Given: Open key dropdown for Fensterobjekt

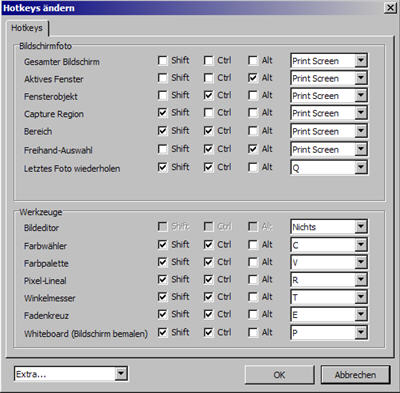Looking at the screenshot, I should click(361, 96).
